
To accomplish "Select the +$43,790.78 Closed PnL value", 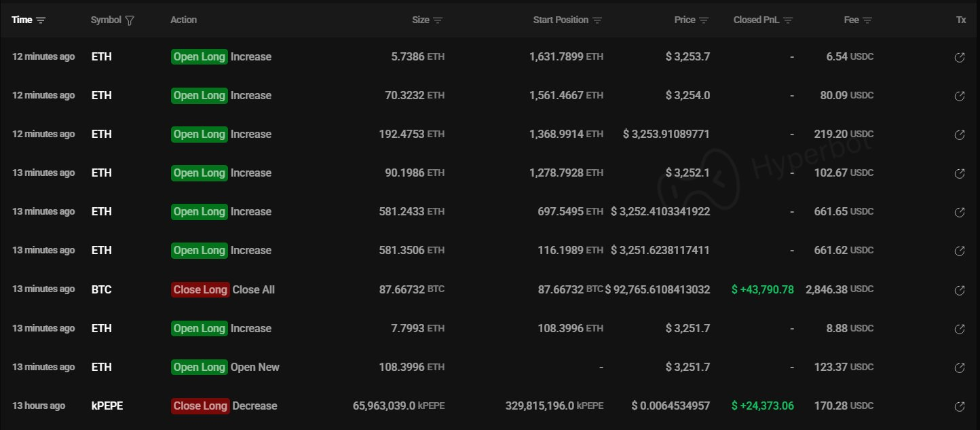I will coord(762,289).
